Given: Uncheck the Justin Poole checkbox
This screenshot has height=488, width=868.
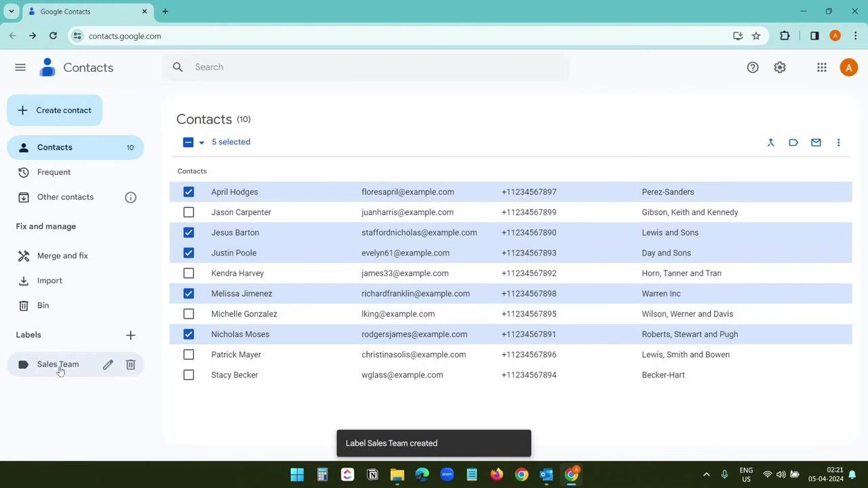Looking at the screenshot, I should (x=189, y=253).
